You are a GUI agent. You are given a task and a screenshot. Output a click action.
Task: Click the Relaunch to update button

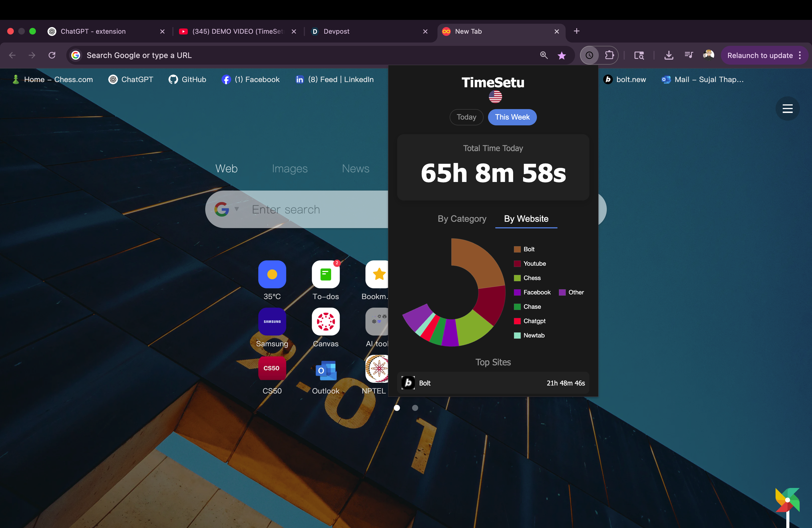tap(760, 55)
